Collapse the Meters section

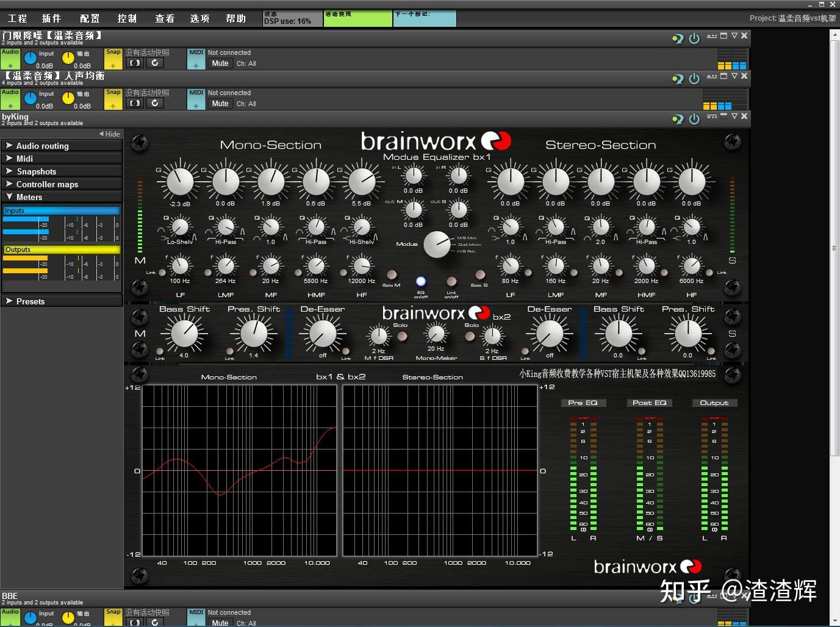pos(29,197)
